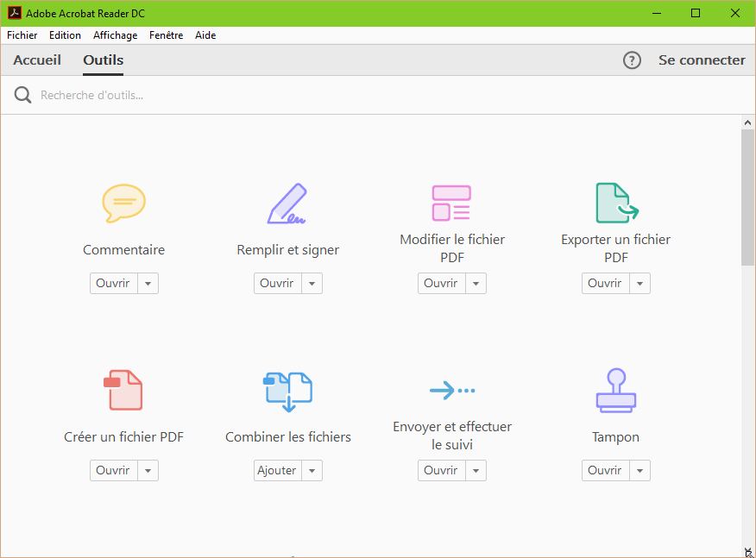Open the dropdown beside Ajouter under Combiner les fichiers
Image resolution: width=756 pixels, height=558 pixels.
pos(312,470)
